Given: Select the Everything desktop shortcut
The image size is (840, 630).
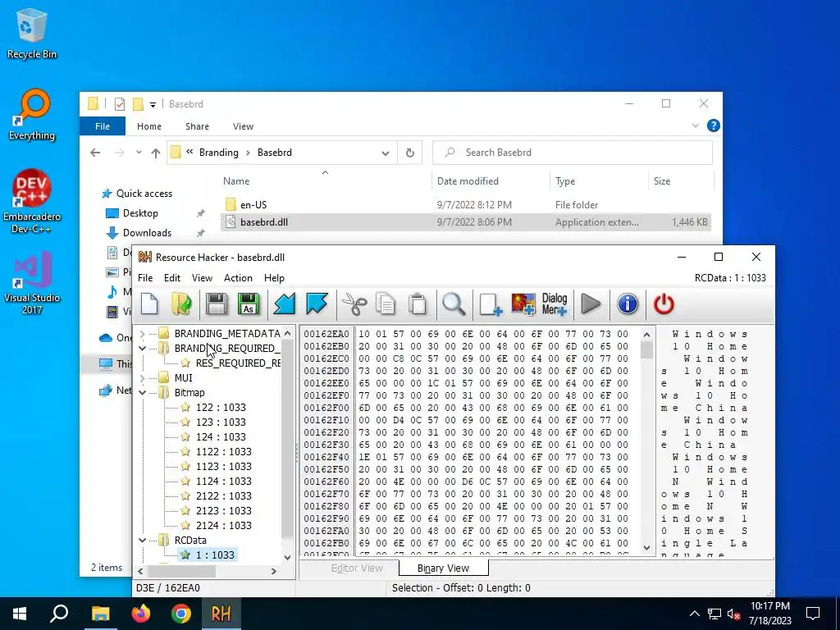Looking at the screenshot, I should [x=32, y=115].
